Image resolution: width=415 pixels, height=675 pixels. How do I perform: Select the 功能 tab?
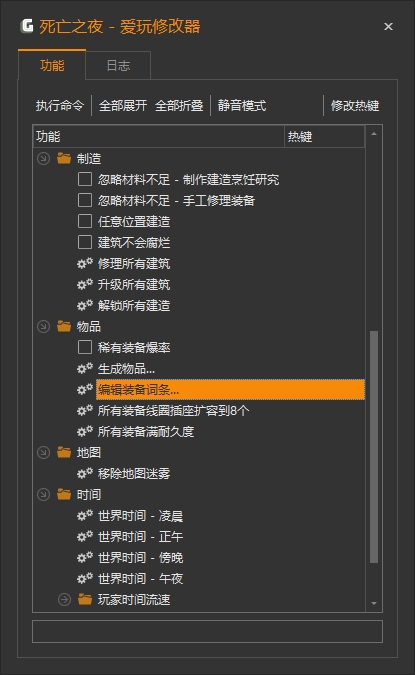(52, 65)
